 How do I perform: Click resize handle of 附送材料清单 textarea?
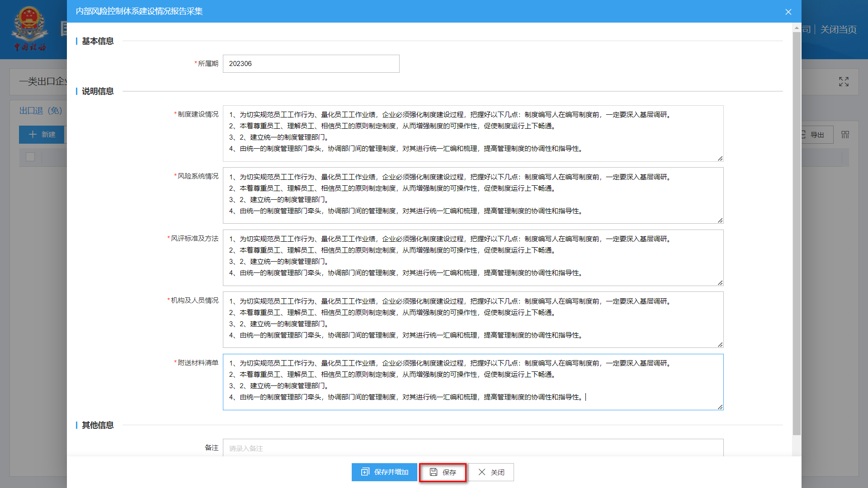pos(720,407)
